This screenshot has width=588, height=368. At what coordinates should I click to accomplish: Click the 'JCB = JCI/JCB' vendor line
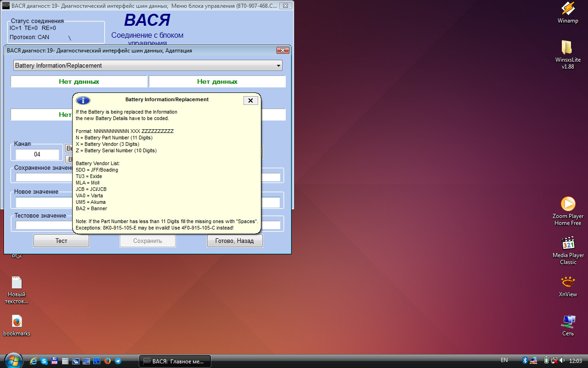91,189
